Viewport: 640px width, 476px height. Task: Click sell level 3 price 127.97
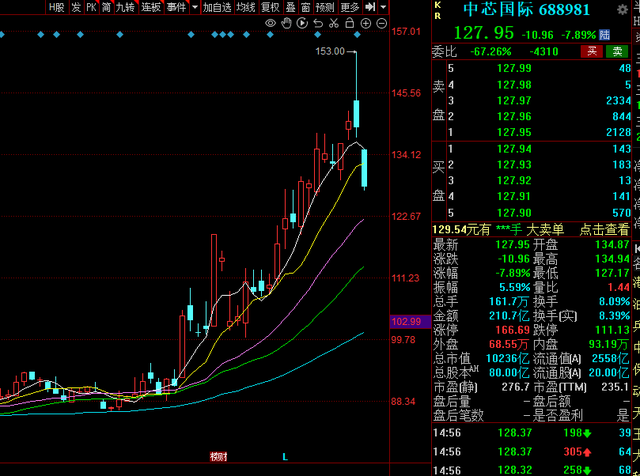[514, 100]
